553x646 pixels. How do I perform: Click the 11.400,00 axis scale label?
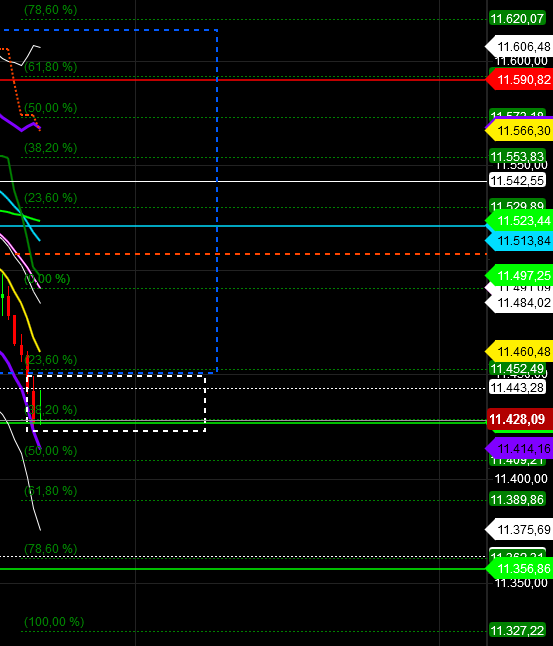(x=521, y=479)
